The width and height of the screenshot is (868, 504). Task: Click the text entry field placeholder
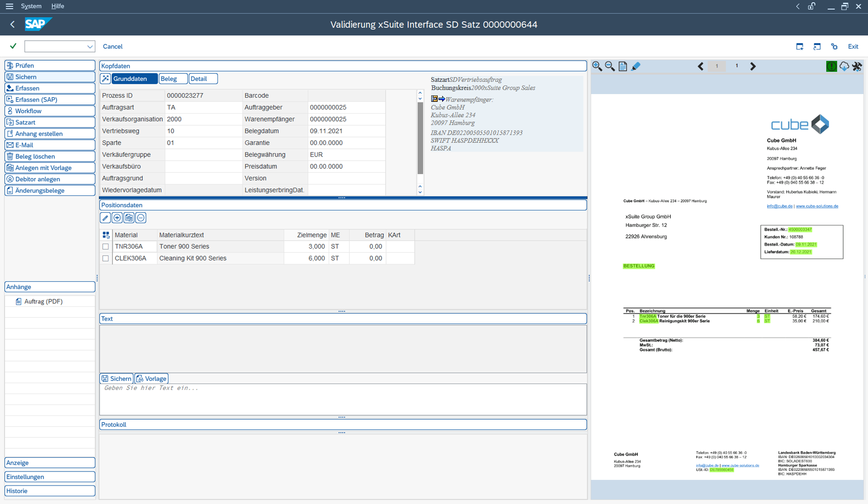pos(343,399)
